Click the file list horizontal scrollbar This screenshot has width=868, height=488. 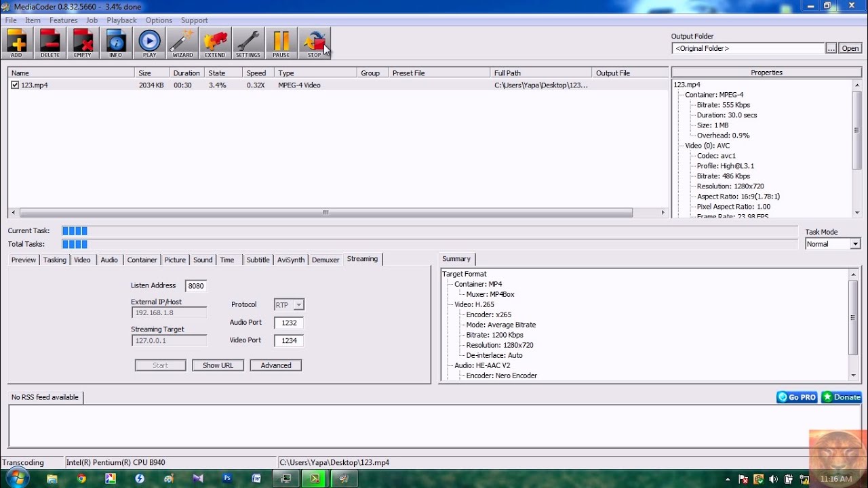(x=325, y=213)
